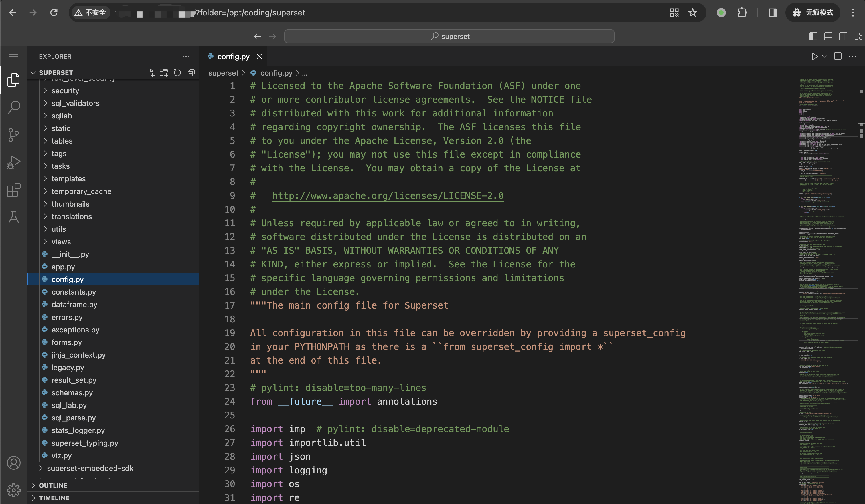Open the Testing flask icon view
The image size is (865, 504).
pos(14,217)
